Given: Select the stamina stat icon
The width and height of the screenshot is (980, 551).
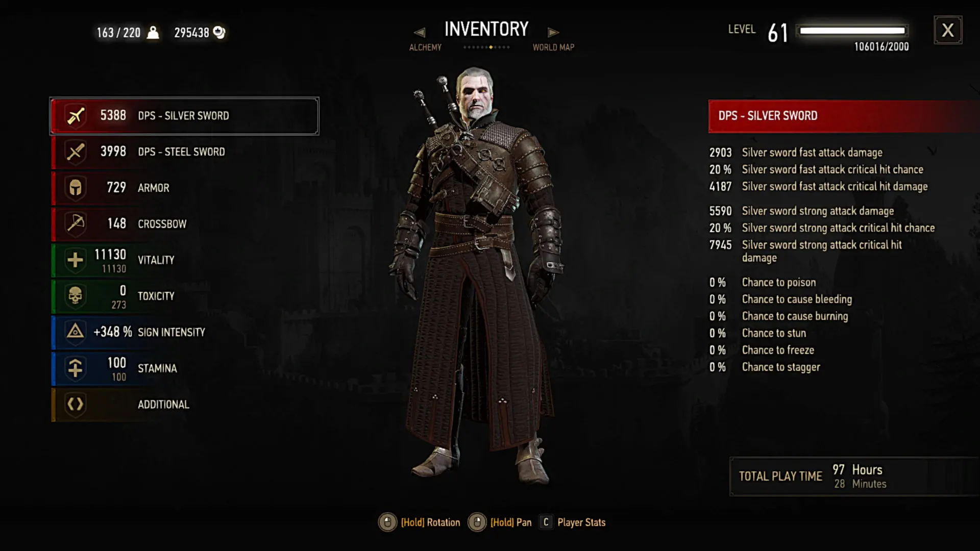Looking at the screenshot, I should coord(76,368).
